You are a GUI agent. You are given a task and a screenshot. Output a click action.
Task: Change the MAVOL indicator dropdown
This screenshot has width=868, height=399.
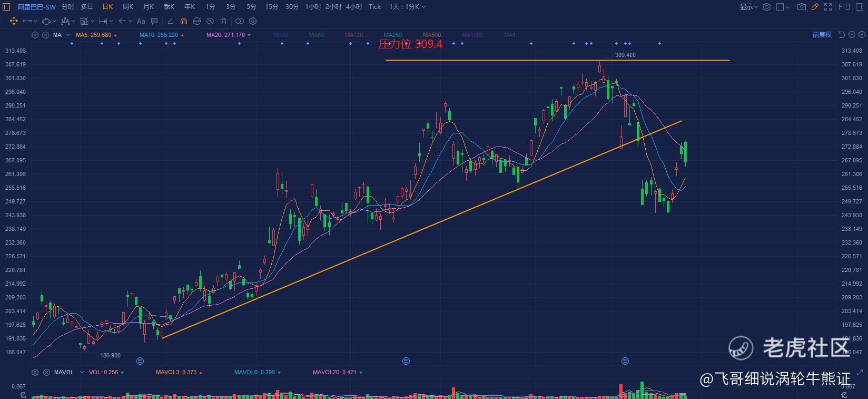tap(81, 372)
